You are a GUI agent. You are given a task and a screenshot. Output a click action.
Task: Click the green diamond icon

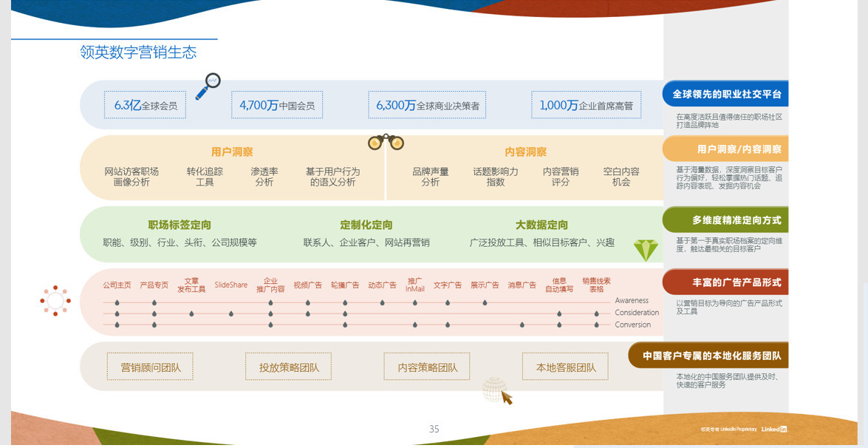[x=645, y=250]
